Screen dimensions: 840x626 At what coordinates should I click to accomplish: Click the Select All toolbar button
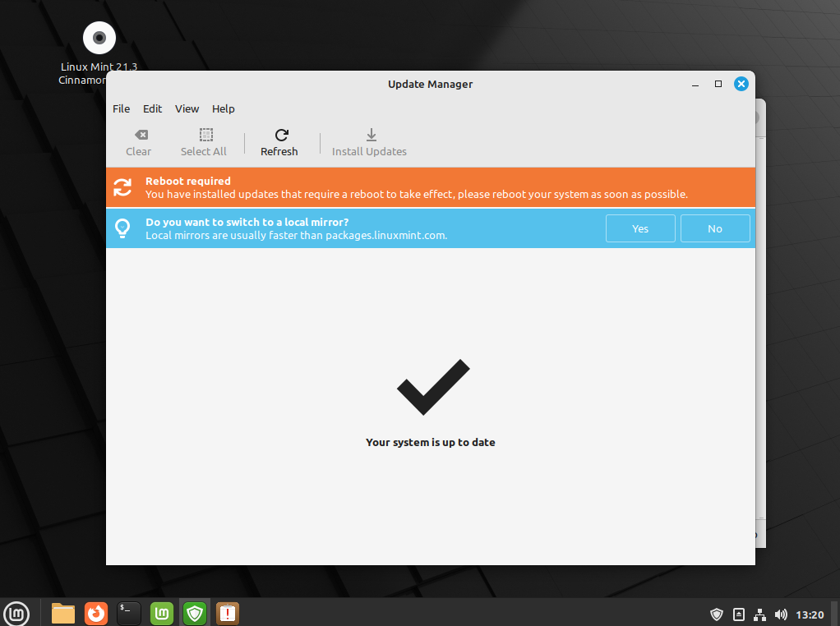point(204,143)
